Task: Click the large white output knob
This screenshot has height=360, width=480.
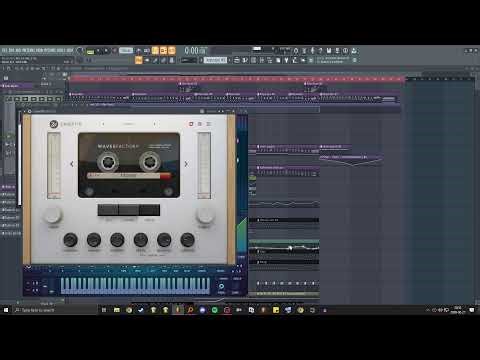Action: (205, 215)
